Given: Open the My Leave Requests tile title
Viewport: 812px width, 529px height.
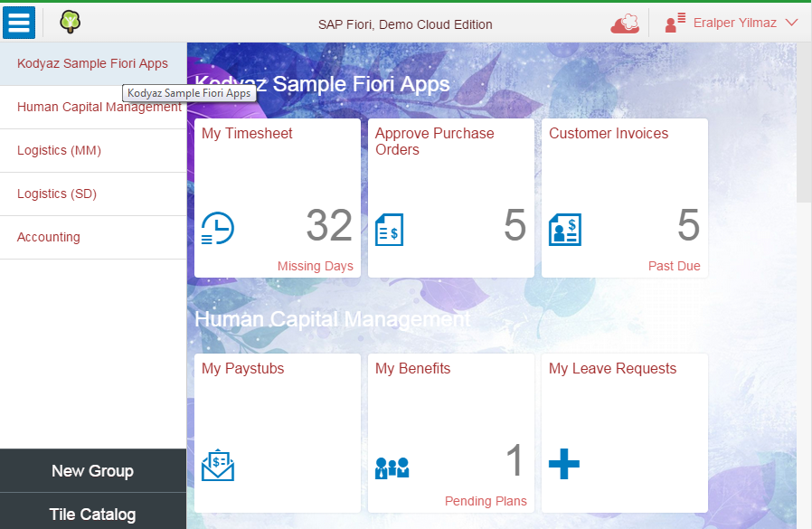Looking at the screenshot, I should tap(613, 369).
